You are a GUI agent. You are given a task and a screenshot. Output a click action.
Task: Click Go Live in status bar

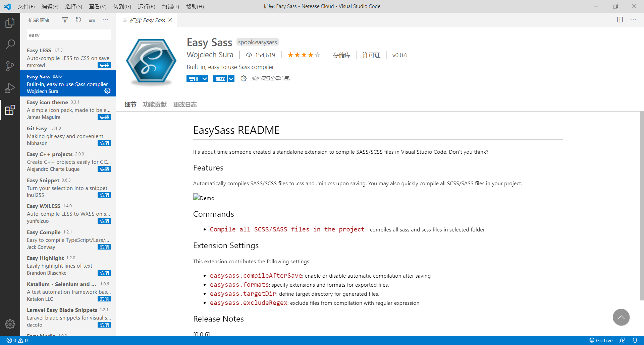coord(601,340)
